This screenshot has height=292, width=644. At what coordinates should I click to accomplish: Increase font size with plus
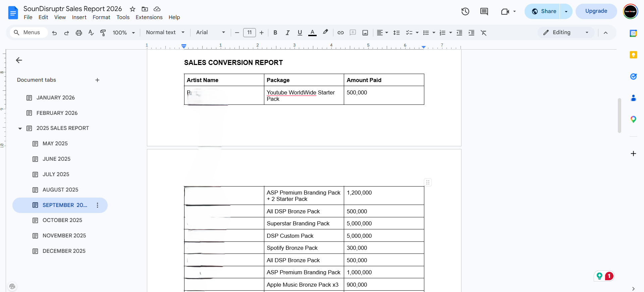coord(262,33)
